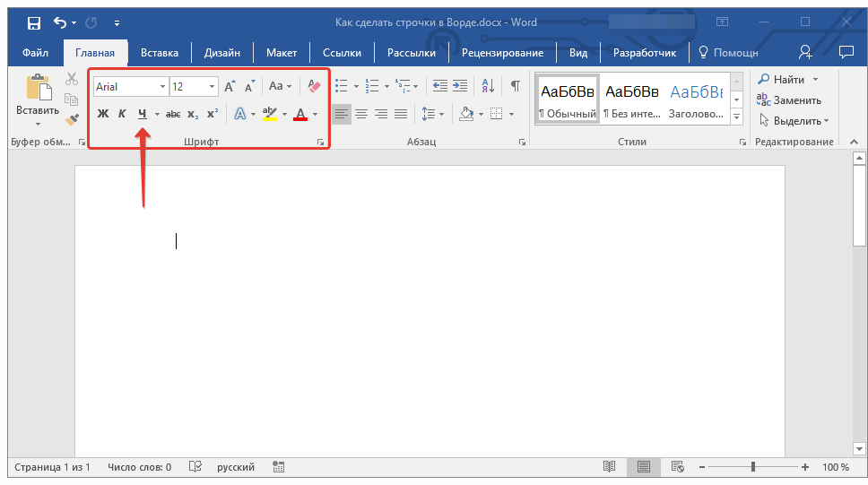
Task: Click the Найти search button
Action: (787, 80)
